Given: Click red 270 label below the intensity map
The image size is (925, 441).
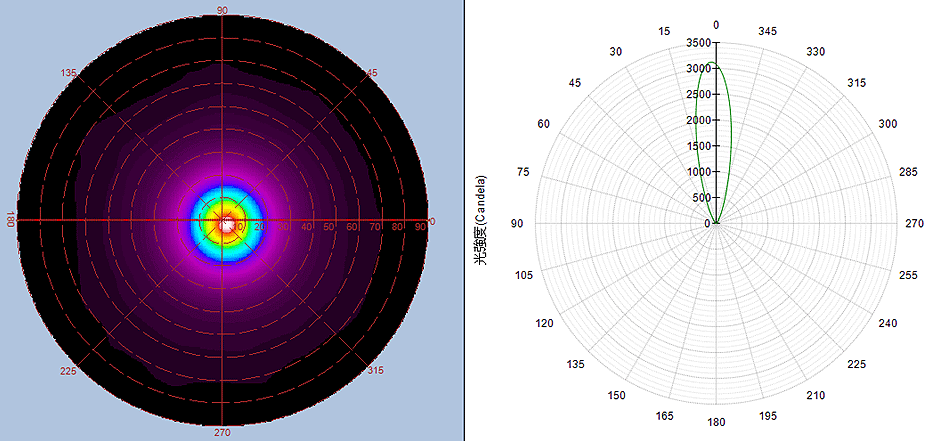Looking at the screenshot, I should [221, 433].
